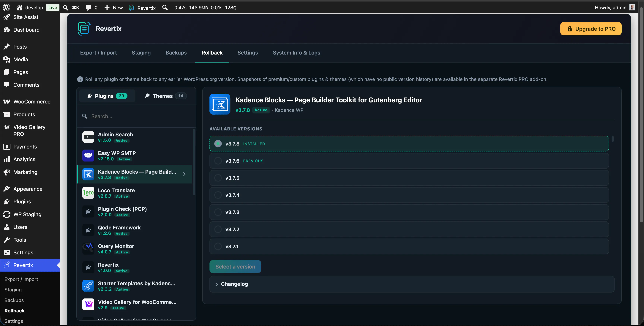Click the Query Monitor stats in admin bar

205,7
